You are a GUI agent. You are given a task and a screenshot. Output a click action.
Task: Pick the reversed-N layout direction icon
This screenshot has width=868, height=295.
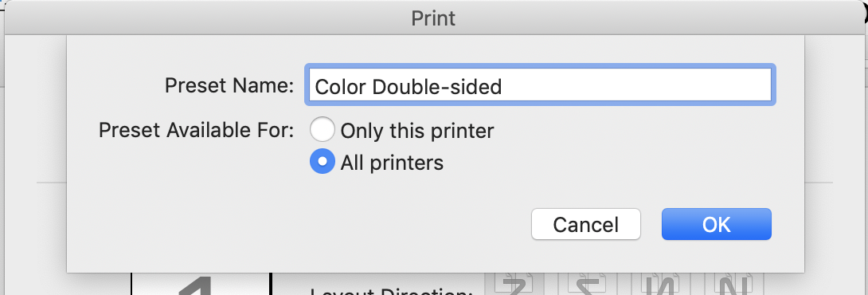coord(663,283)
